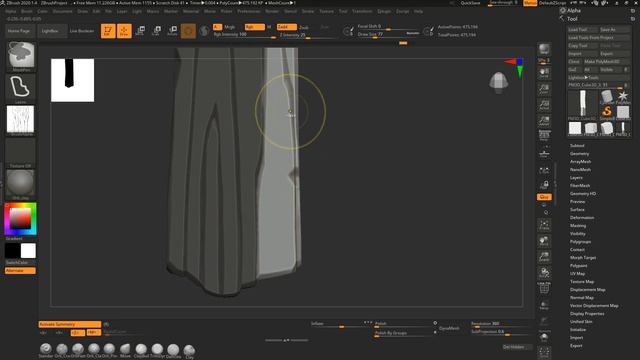640x360 pixels.
Task: Open the Document menu
Action: pyautogui.click(x=62, y=11)
